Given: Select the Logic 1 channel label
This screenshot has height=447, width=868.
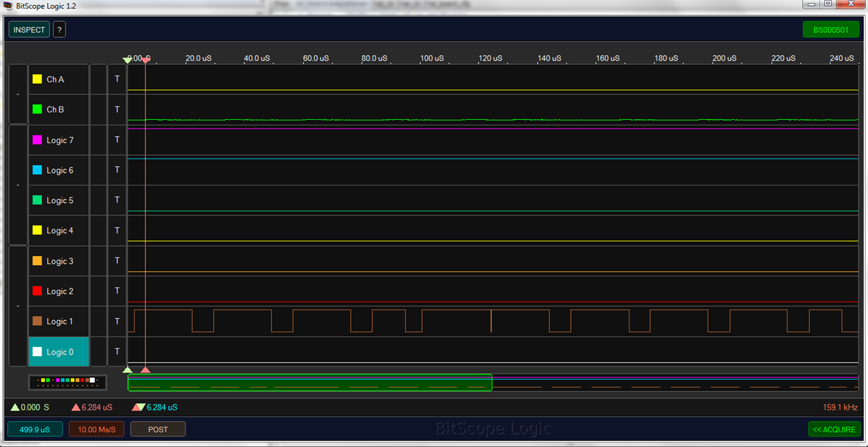Looking at the screenshot, I should pos(59,322).
